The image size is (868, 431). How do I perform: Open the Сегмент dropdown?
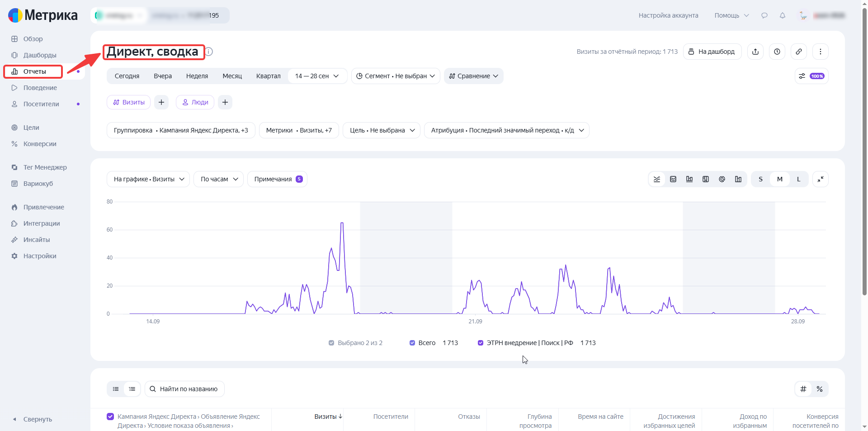[396, 76]
